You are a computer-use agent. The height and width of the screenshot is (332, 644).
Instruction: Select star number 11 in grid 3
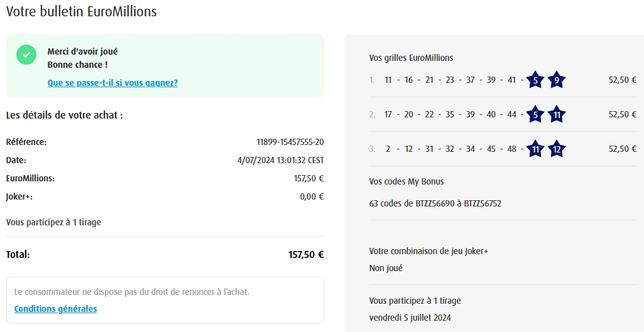(x=535, y=149)
